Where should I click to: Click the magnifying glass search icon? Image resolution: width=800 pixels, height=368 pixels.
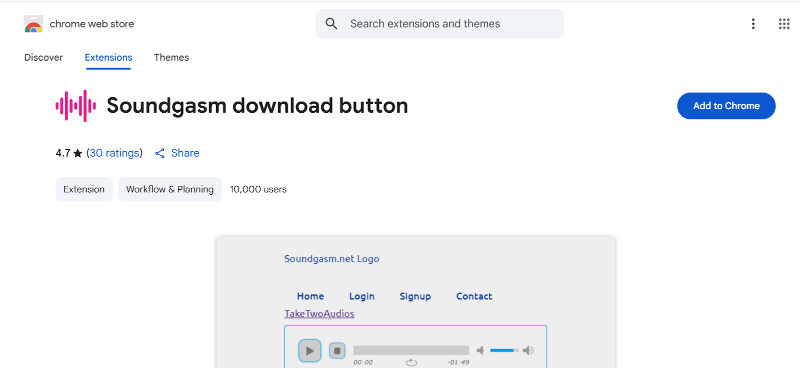[x=331, y=23]
